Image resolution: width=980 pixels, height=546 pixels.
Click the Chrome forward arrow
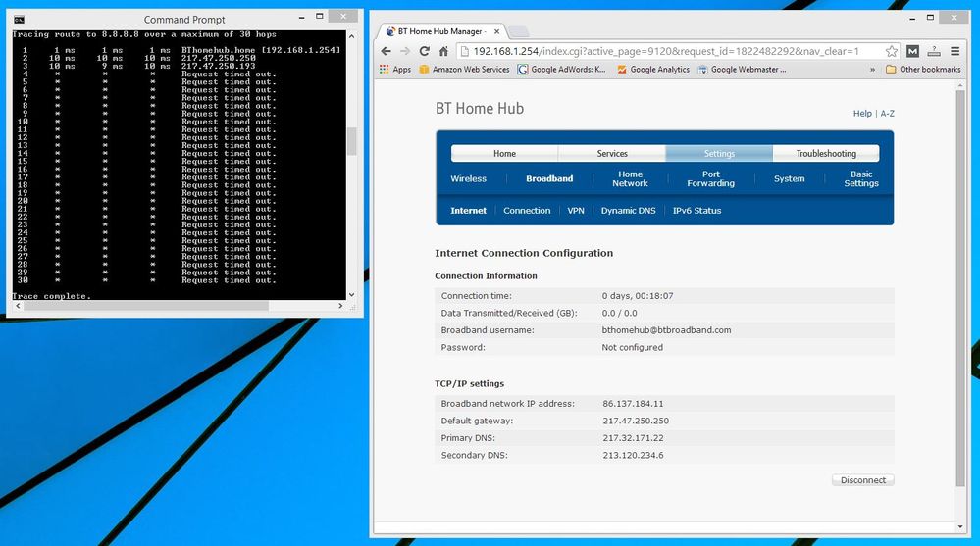click(405, 51)
